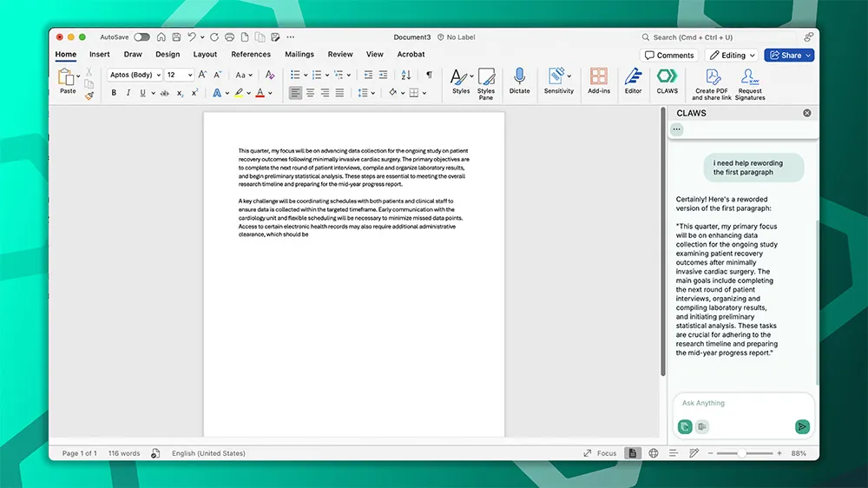Toggle show paragraph marks

429,75
